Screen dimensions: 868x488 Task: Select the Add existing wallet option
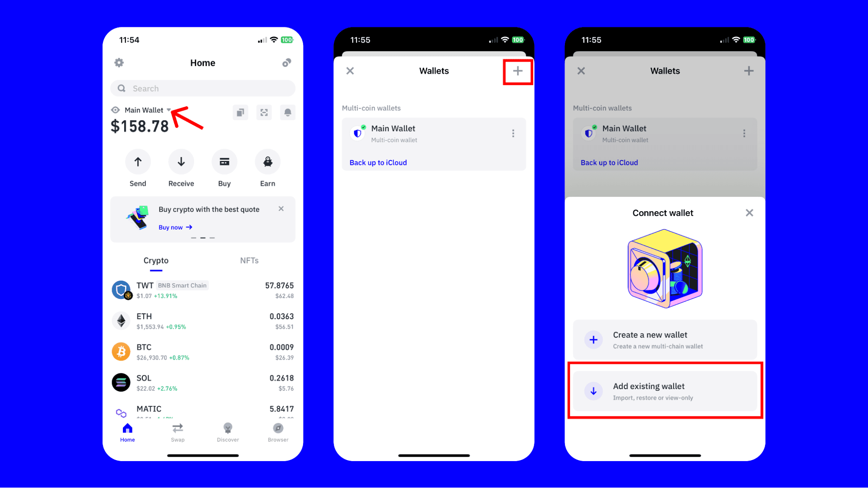(x=663, y=391)
